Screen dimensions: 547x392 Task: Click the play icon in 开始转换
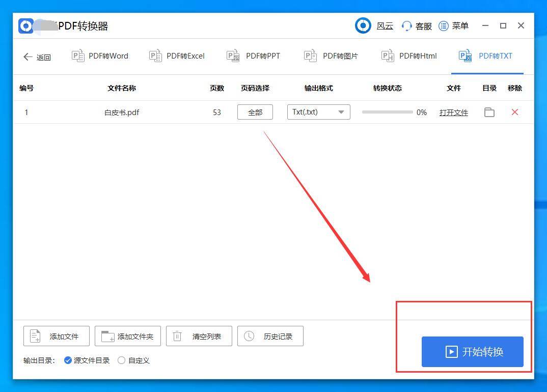451,352
